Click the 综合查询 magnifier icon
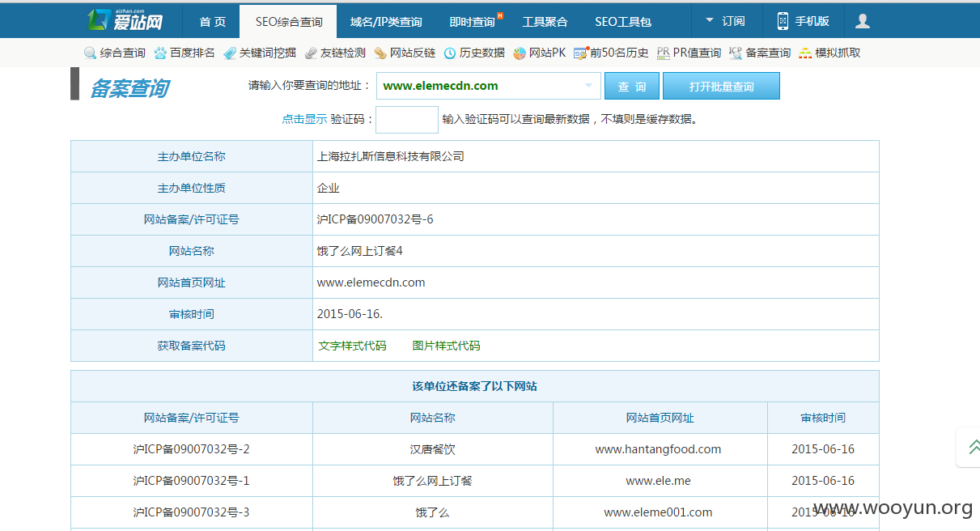Screen dimensions: 980x531 point(91,53)
